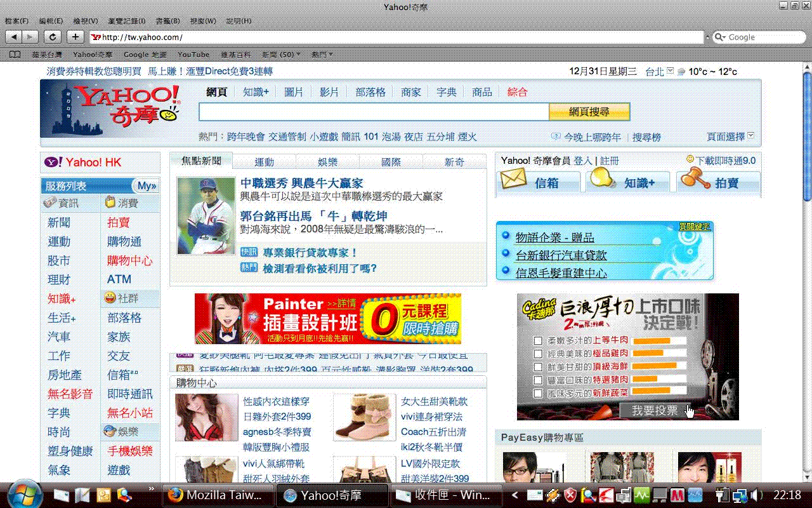The width and height of the screenshot is (812, 508).
Task: Open the 熱門 bookmarks folder dropdown
Action: (322, 55)
